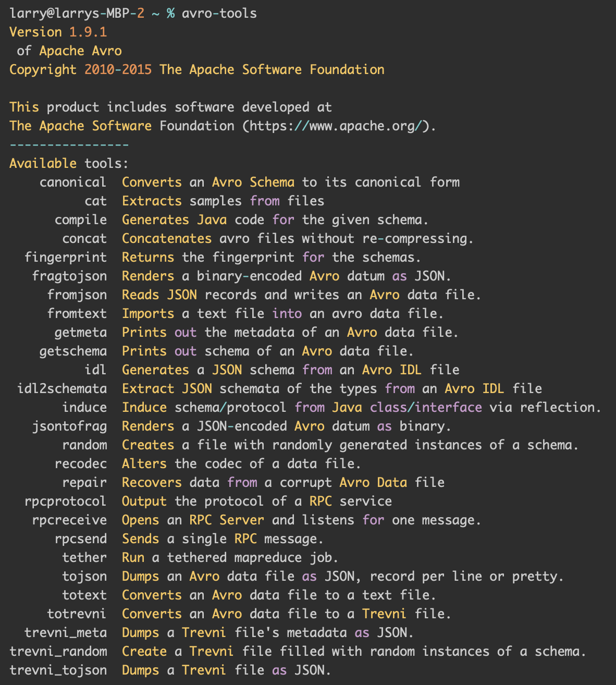Select the 'totext' tool name
The height and width of the screenshot is (685, 616).
coord(84,595)
